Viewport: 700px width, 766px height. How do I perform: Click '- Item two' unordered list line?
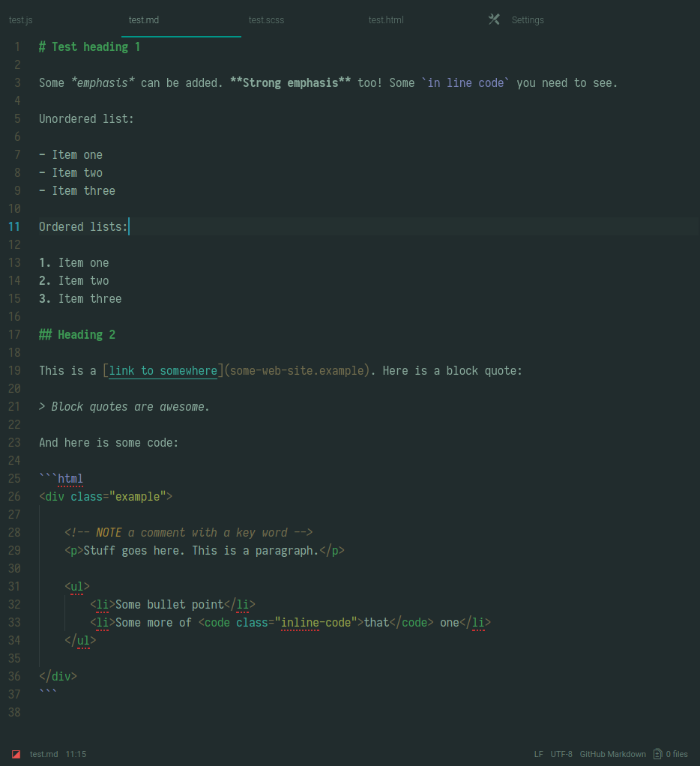(x=71, y=173)
